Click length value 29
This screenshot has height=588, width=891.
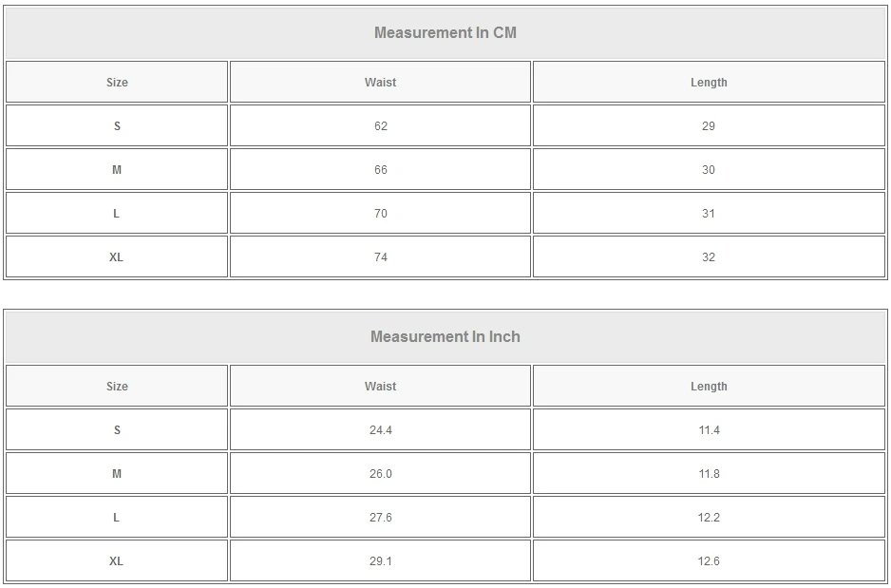[x=709, y=126]
